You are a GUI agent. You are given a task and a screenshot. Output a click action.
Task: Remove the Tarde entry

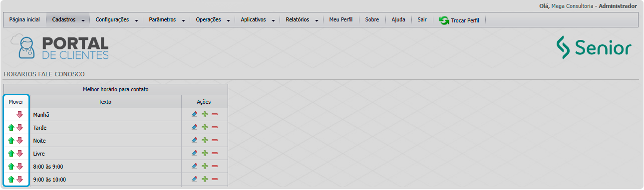pyautogui.click(x=215, y=127)
